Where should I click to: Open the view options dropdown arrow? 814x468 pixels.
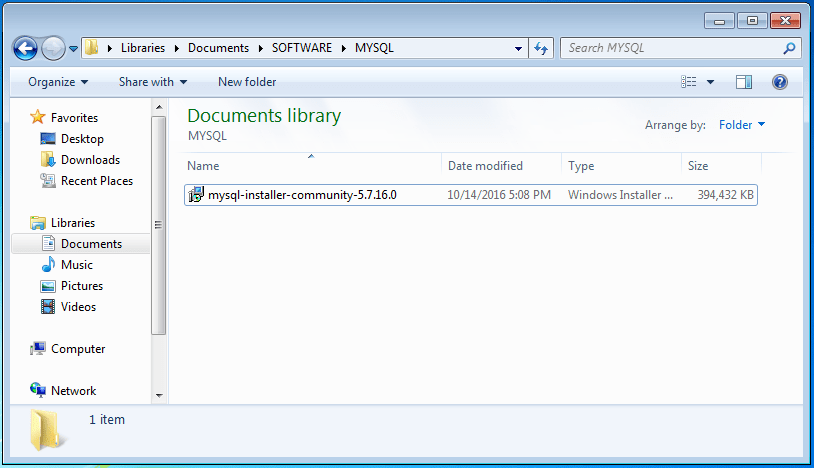[710, 82]
